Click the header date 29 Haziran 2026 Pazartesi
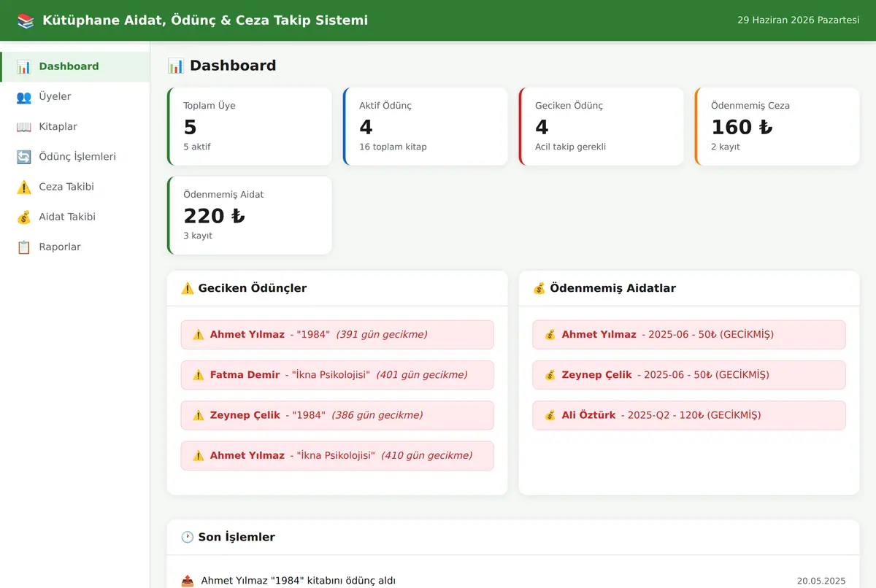 coord(799,20)
